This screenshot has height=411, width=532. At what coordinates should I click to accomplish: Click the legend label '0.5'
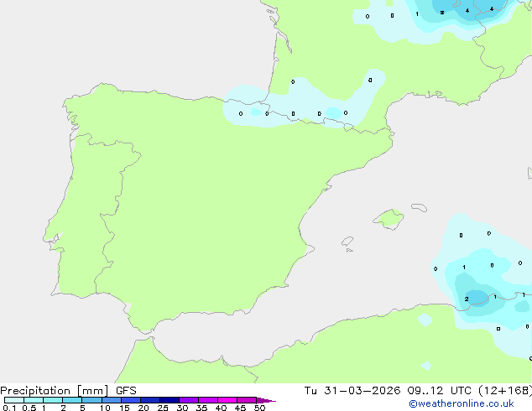29,408
